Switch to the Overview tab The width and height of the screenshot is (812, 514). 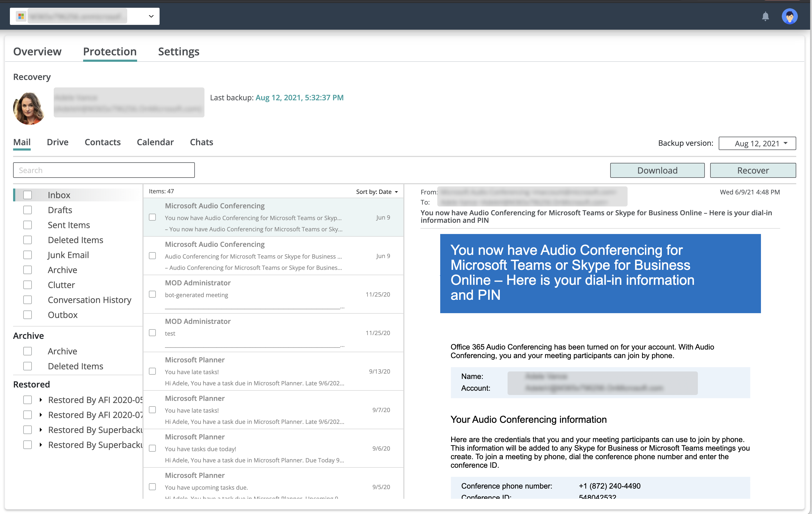(37, 52)
